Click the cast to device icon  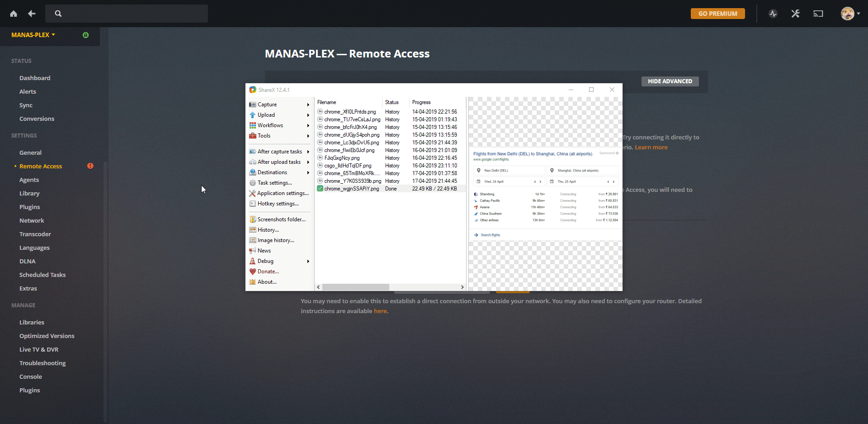pyautogui.click(x=818, y=14)
